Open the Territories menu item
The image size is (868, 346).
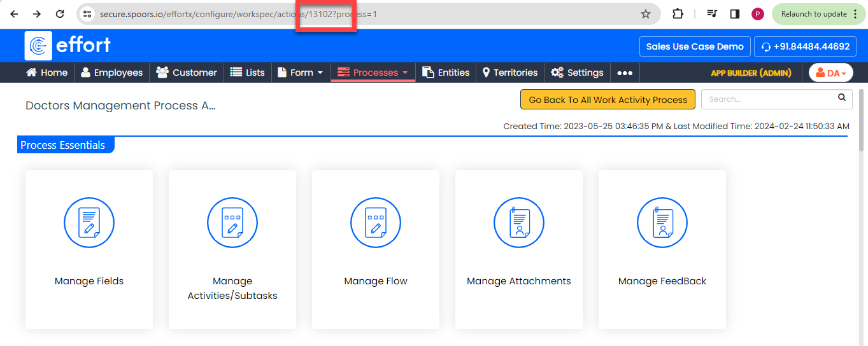pos(509,73)
